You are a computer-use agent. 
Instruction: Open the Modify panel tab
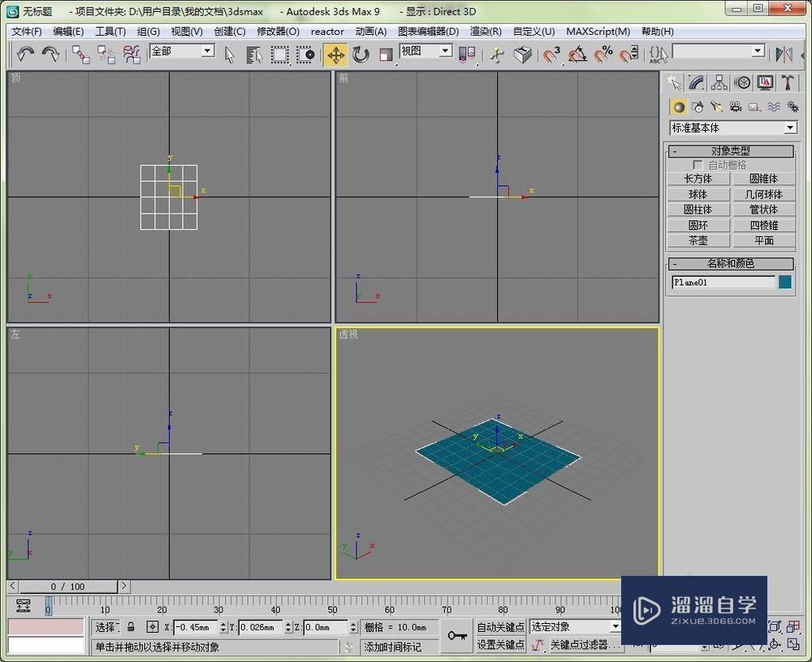tap(696, 82)
